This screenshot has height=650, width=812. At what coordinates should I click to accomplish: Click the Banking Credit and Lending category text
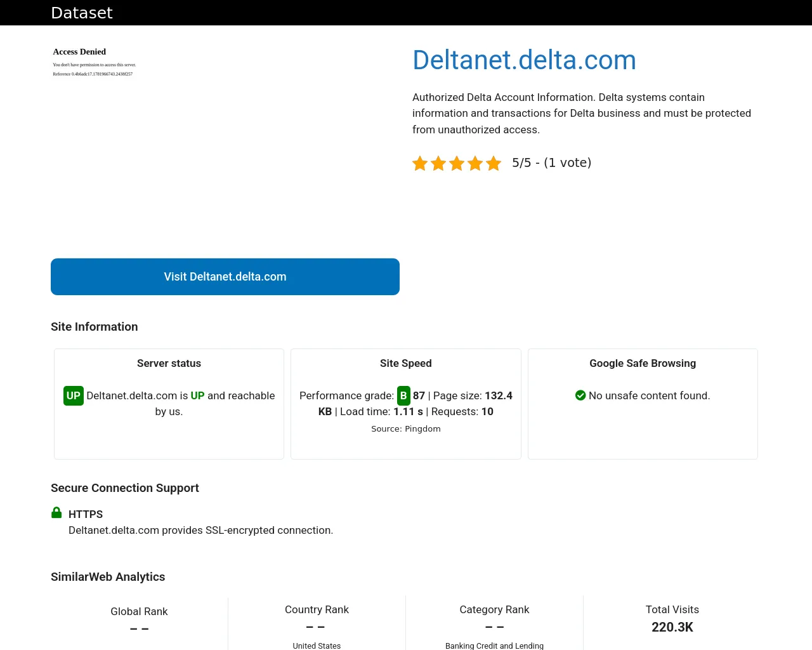coord(494,646)
